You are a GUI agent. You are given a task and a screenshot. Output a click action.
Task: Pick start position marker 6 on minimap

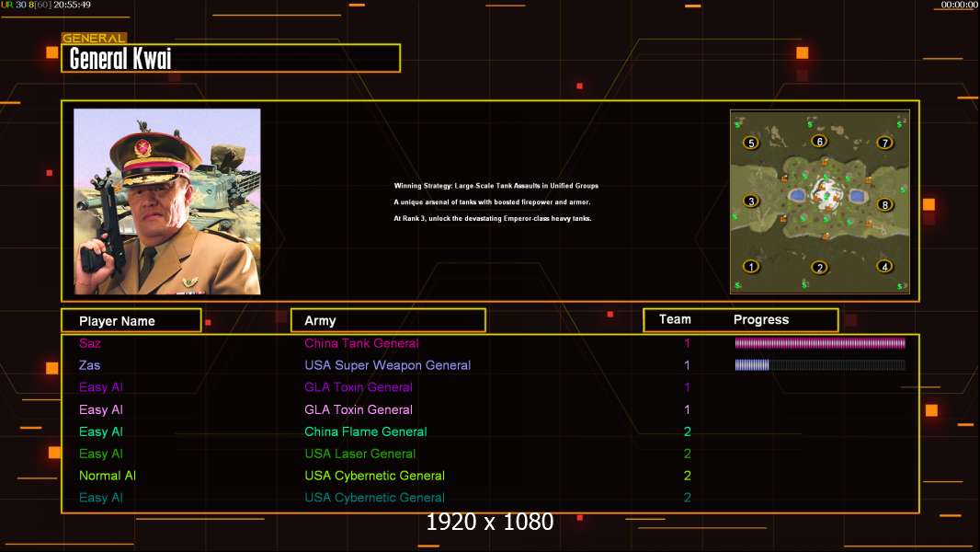point(819,142)
